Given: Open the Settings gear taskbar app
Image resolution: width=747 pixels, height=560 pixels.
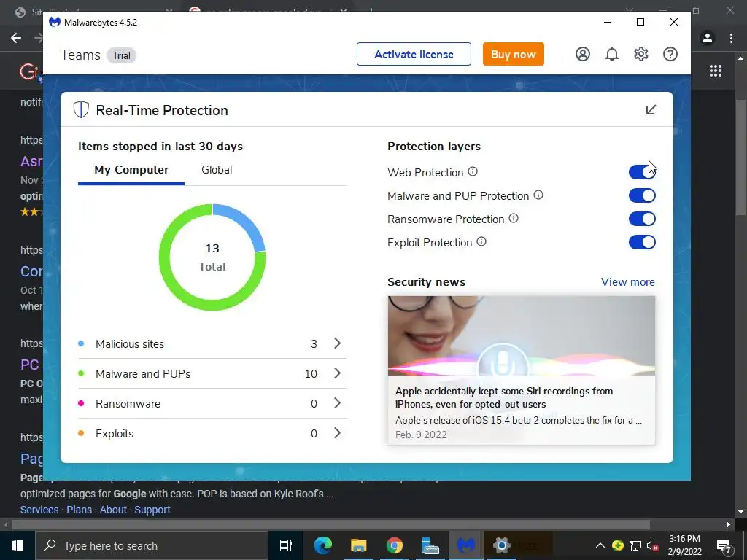Looking at the screenshot, I should point(501,545).
